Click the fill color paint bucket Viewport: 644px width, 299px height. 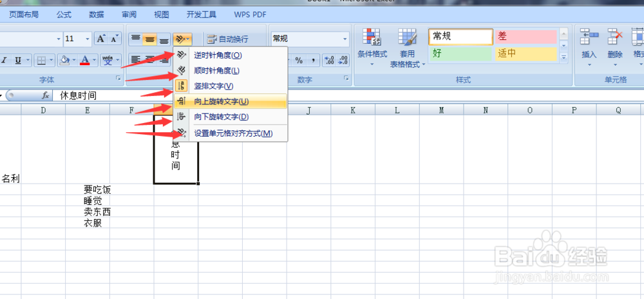click(x=64, y=61)
